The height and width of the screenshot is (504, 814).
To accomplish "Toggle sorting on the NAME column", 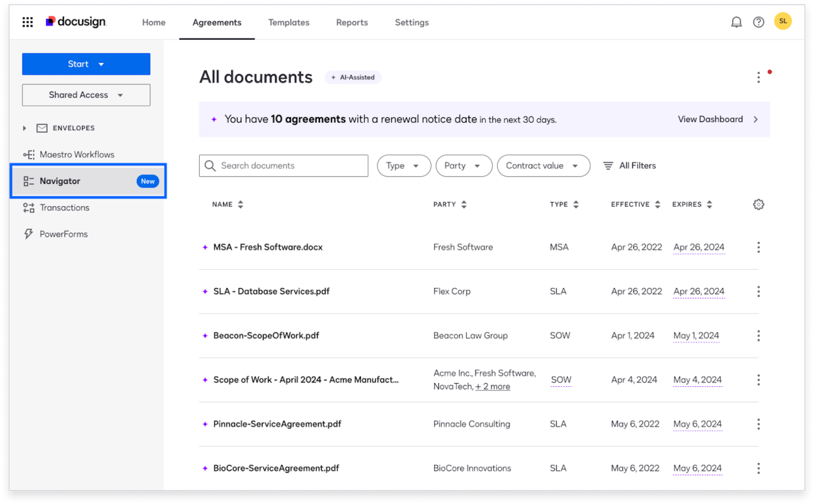I will coord(241,204).
